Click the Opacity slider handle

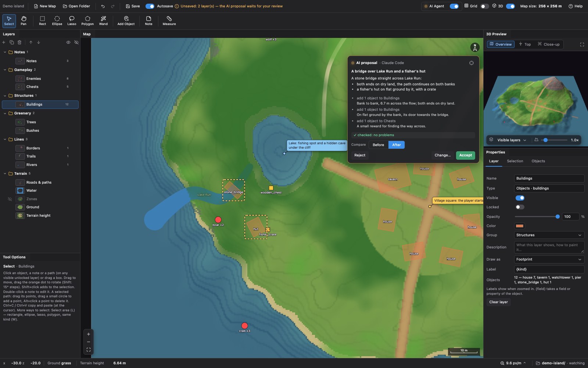(557, 217)
